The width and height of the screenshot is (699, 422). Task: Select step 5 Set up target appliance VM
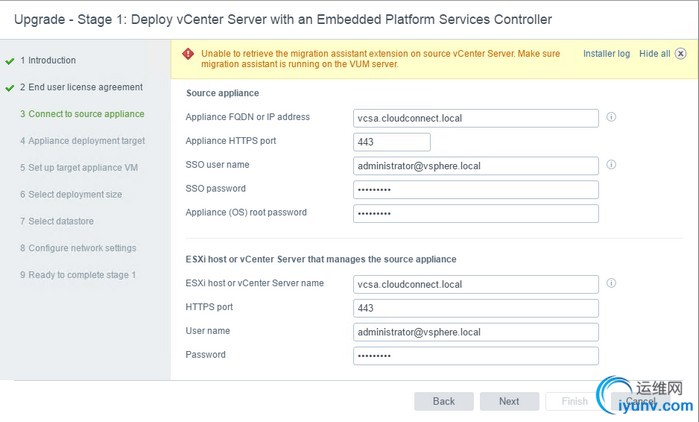(x=79, y=168)
